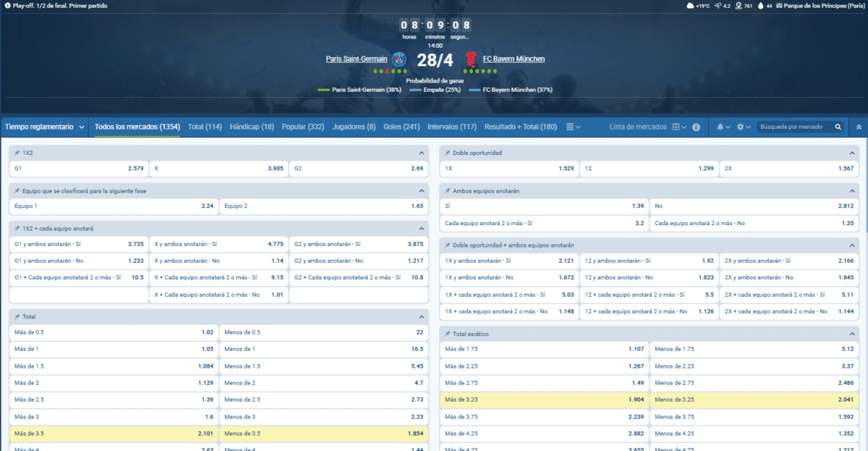Collapse all markets with double-chevron icon

point(859,127)
